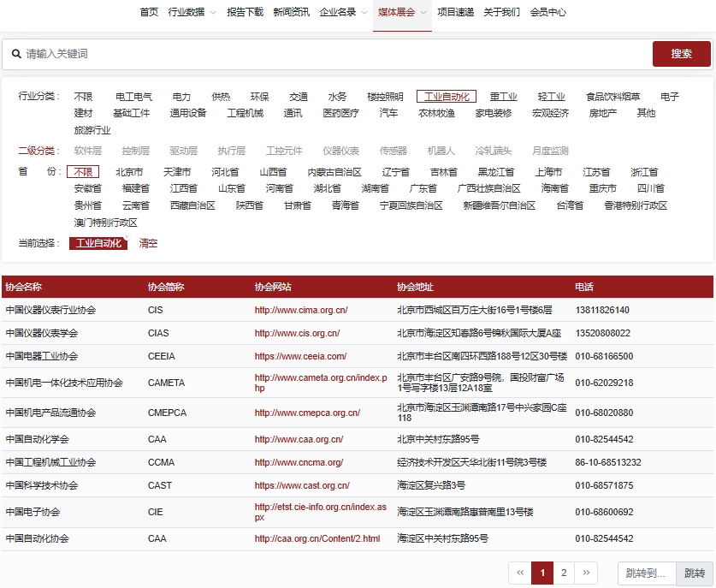
Task: Click current page 1 button
Action: tap(542, 573)
